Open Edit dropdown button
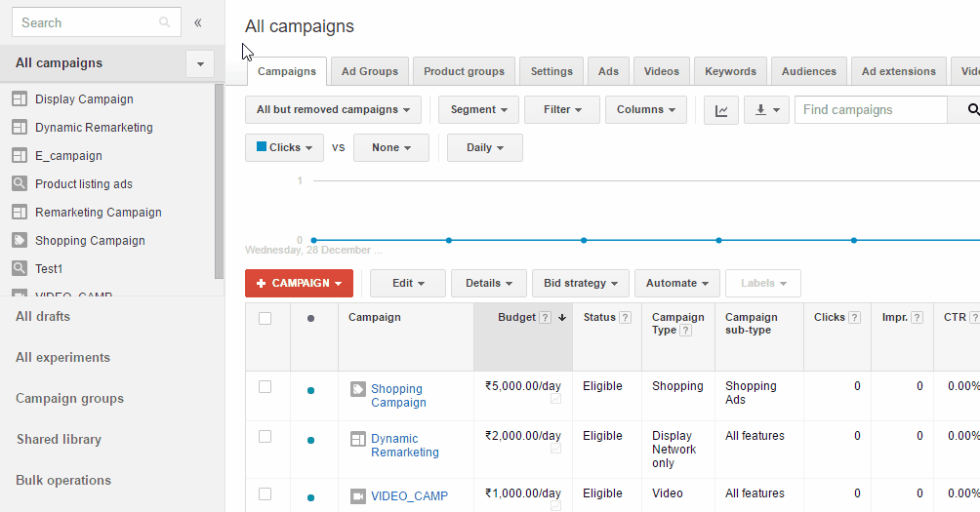Viewport: 980px width, 512px height. 407,284
